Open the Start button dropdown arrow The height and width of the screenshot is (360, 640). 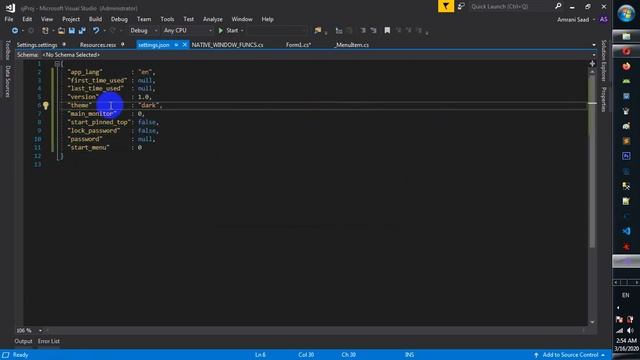(x=242, y=31)
